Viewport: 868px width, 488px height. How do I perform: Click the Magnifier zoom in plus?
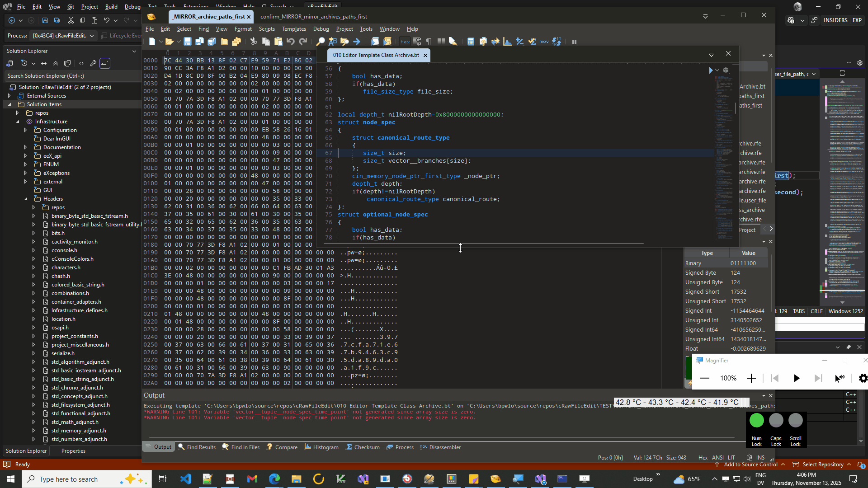[751, 378]
